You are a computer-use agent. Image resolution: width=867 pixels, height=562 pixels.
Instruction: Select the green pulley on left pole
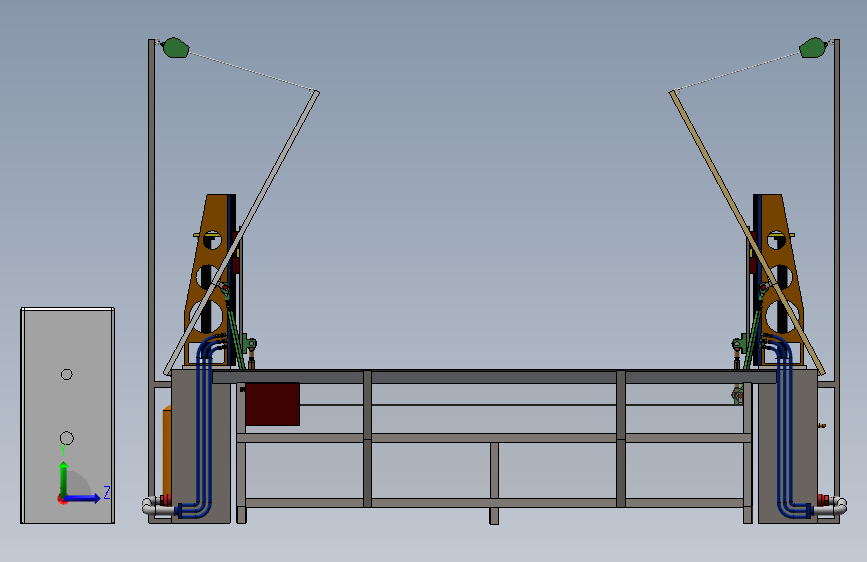coord(176,48)
